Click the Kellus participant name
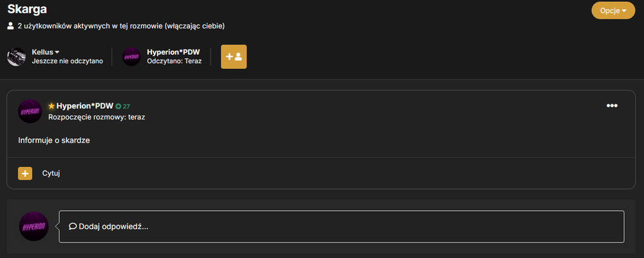 pyautogui.click(x=43, y=52)
